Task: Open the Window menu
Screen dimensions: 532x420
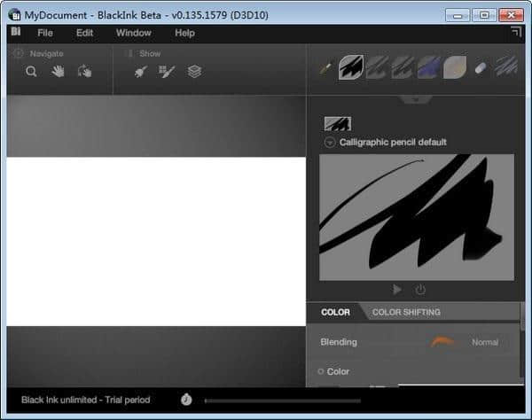Action: point(133,33)
